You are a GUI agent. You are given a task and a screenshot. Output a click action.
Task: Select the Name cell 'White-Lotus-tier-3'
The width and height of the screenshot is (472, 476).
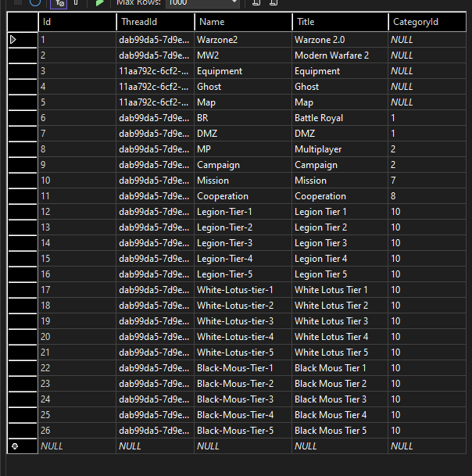click(x=243, y=321)
